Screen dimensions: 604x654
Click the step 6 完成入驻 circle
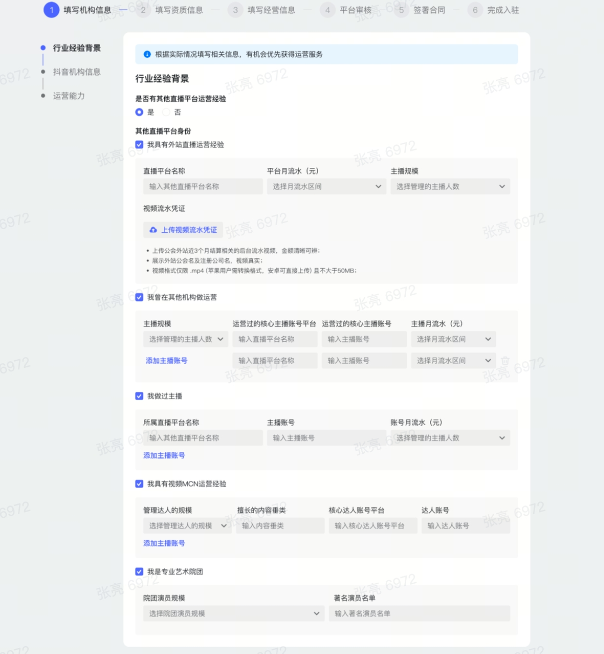[474, 10]
